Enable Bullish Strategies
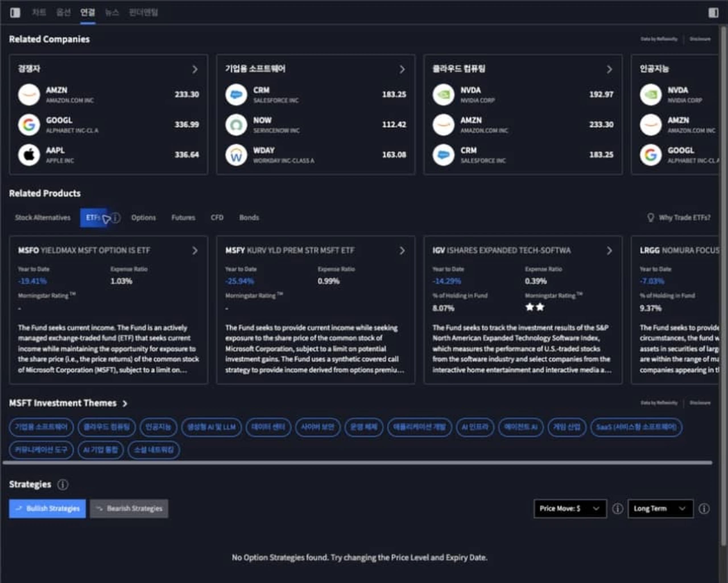Screen dimensions: 728x583 pyautogui.click(x=47, y=509)
